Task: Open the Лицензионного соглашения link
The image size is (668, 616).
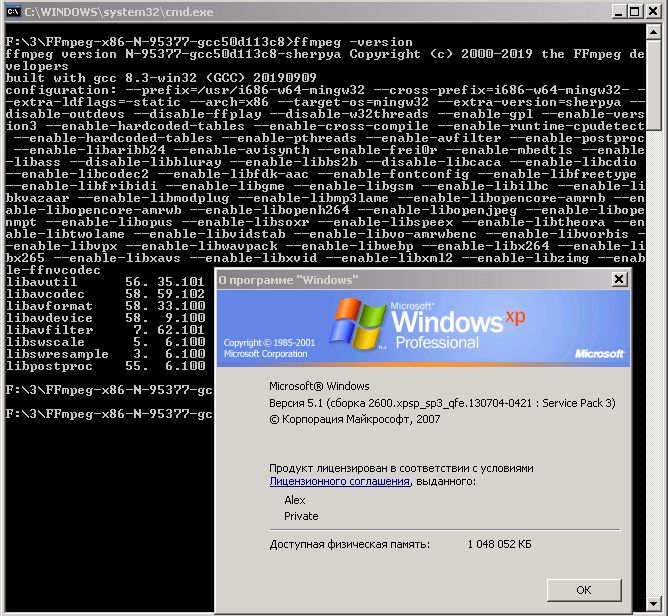Action: [340, 481]
